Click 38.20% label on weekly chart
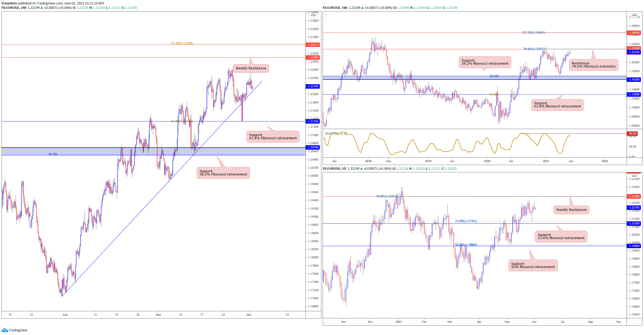Screen dimensions: 644x335 point(494,76)
